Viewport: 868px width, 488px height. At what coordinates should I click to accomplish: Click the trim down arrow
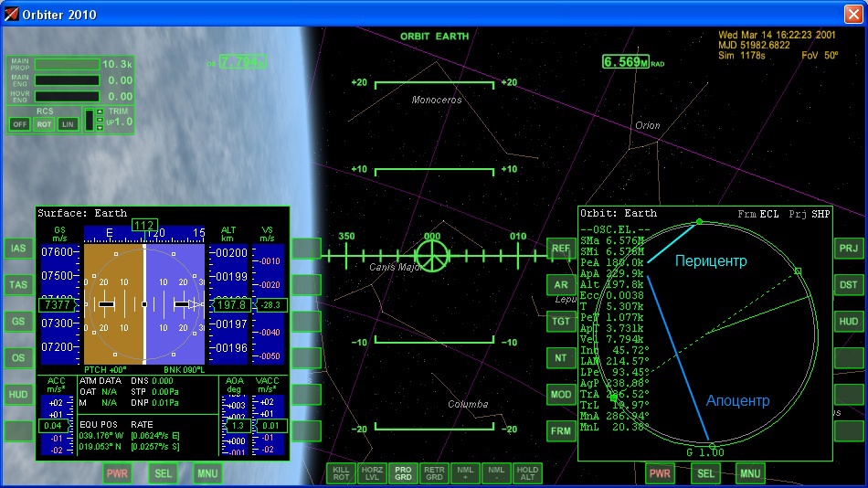pyautogui.click(x=100, y=128)
